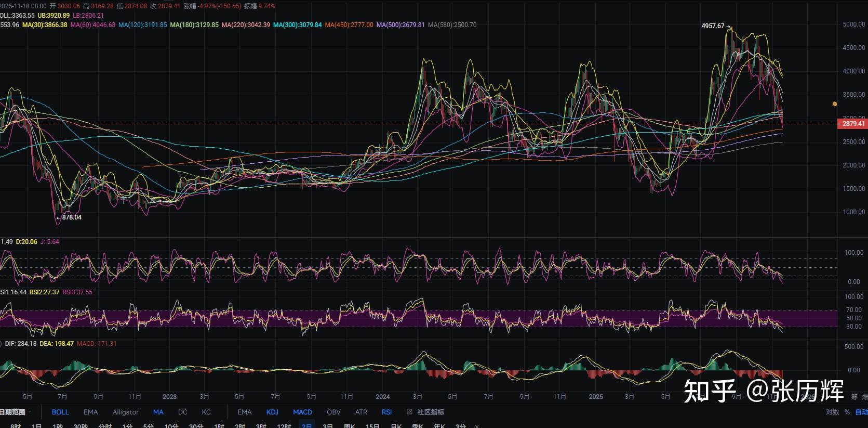Click the MA(60):4046.68 legend label
Screen dimensions: 868x428
point(93,25)
